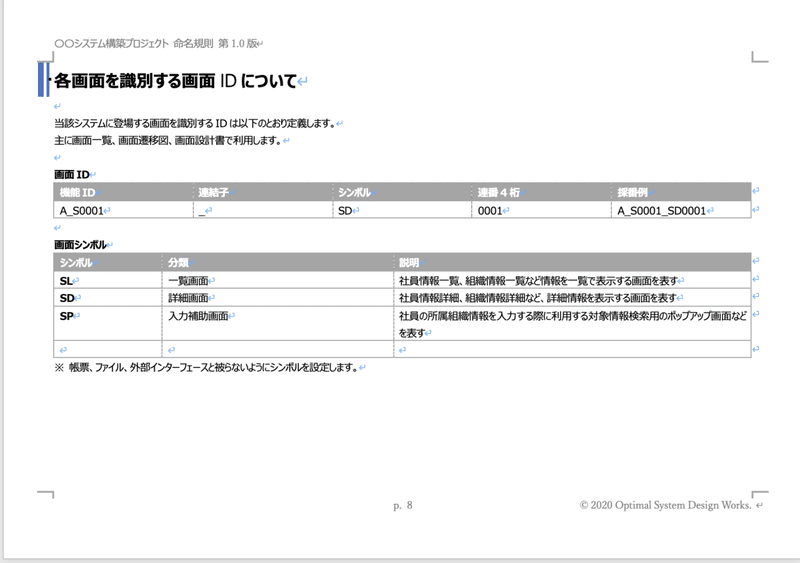
Task: Click the シンボル header in the 画面 ID table
Action: coord(402,192)
